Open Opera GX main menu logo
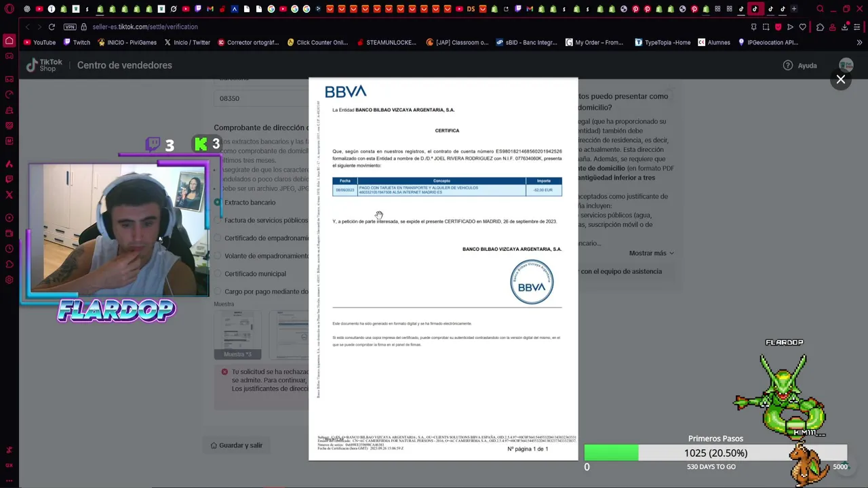The height and width of the screenshot is (488, 868). pyautogui.click(x=9, y=9)
